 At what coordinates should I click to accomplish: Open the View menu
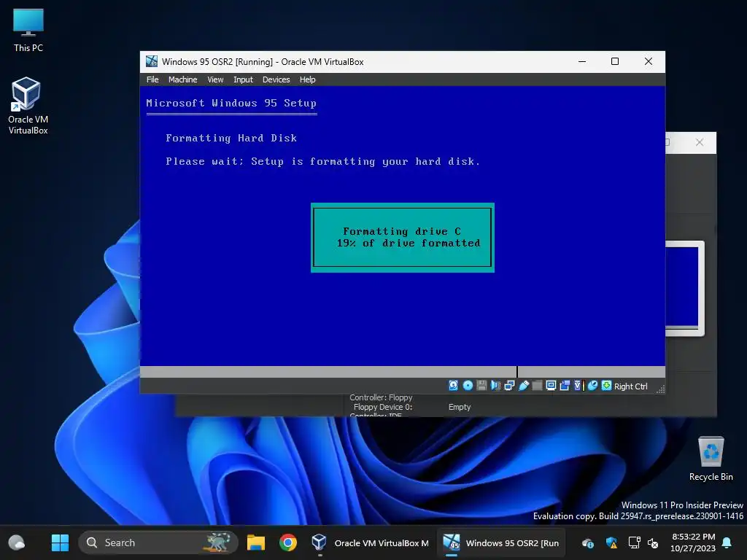coord(215,79)
